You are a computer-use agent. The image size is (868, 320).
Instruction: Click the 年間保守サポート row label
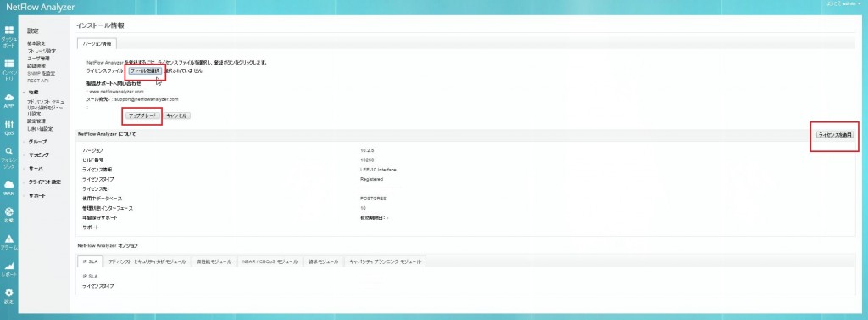pyautogui.click(x=100, y=218)
